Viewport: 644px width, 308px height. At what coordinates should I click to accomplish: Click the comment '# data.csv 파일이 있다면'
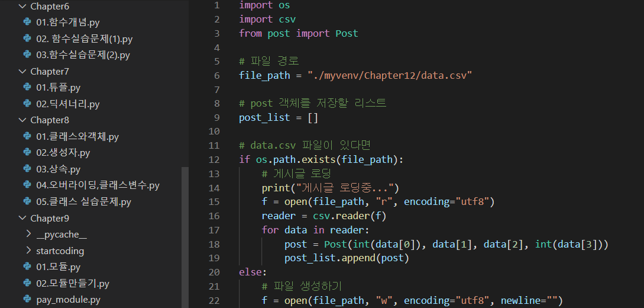[x=306, y=146]
